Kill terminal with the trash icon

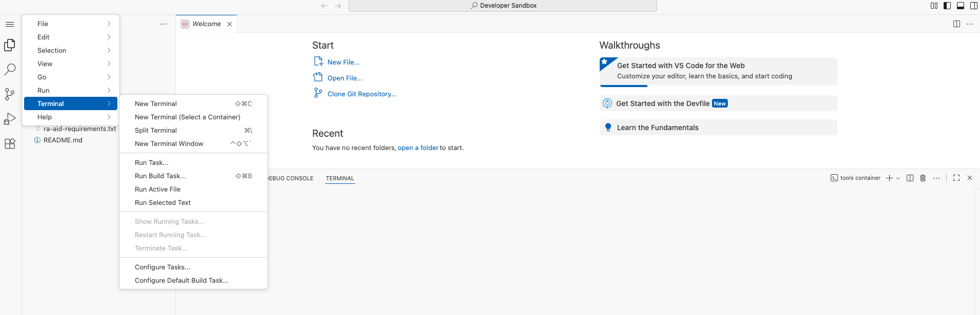click(923, 178)
